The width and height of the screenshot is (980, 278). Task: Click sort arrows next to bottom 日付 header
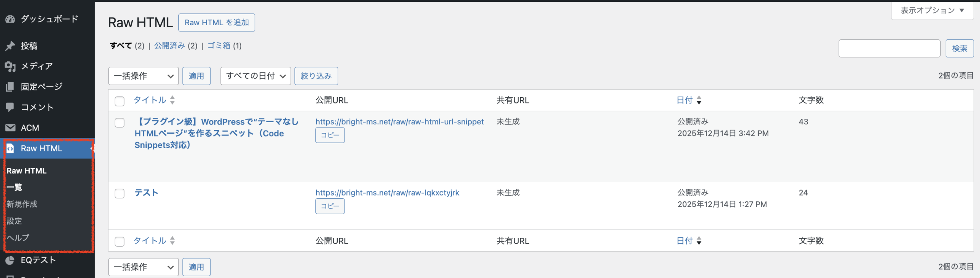[699, 240]
